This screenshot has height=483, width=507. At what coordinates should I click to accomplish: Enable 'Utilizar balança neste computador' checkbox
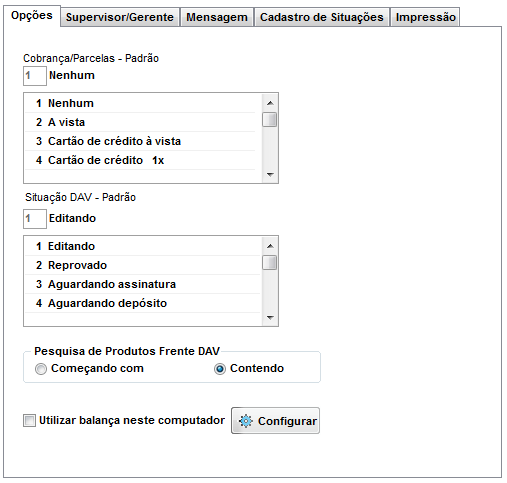pos(29,420)
